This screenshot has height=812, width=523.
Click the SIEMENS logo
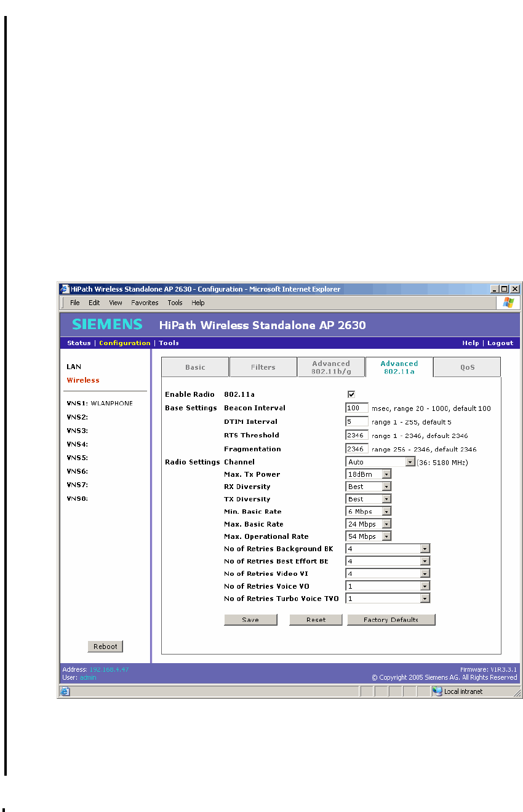[x=107, y=324]
